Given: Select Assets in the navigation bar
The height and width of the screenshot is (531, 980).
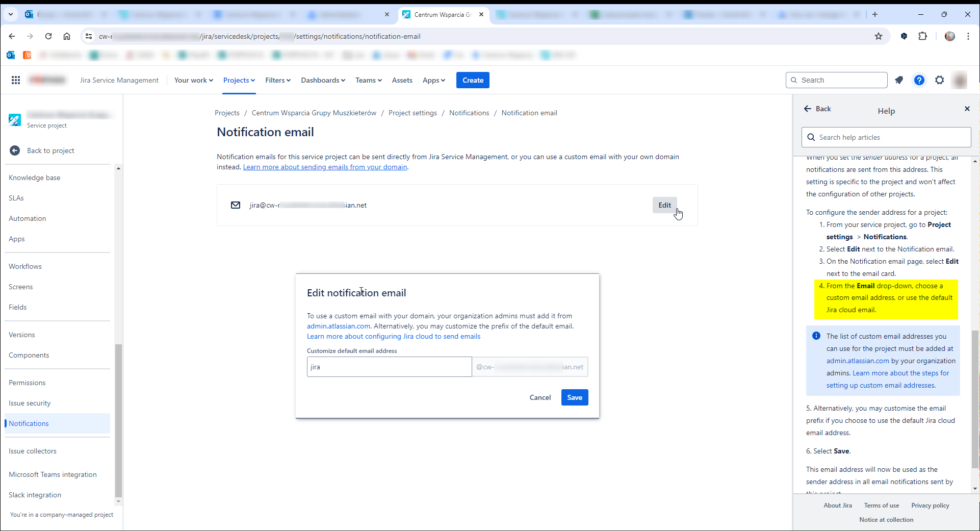Looking at the screenshot, I should pos(402,80).
